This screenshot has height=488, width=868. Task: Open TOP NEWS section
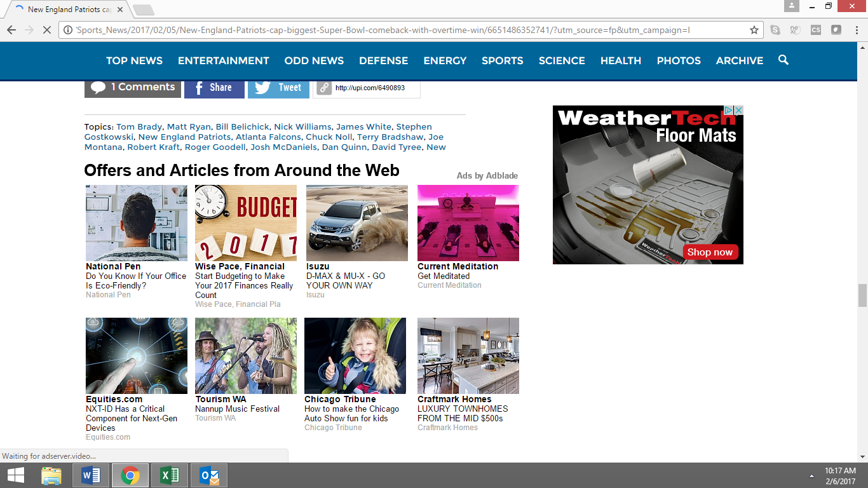click(x=134, y=61)
